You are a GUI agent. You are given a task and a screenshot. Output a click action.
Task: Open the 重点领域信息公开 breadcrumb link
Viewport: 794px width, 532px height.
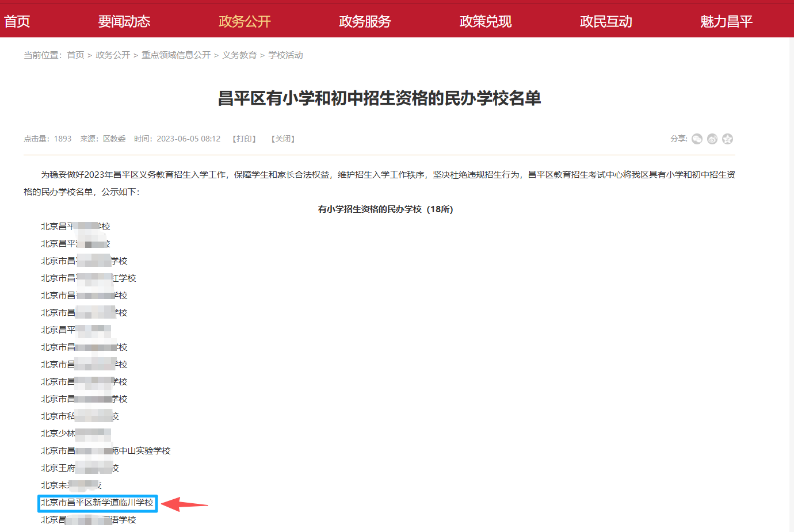click(176, 55)
